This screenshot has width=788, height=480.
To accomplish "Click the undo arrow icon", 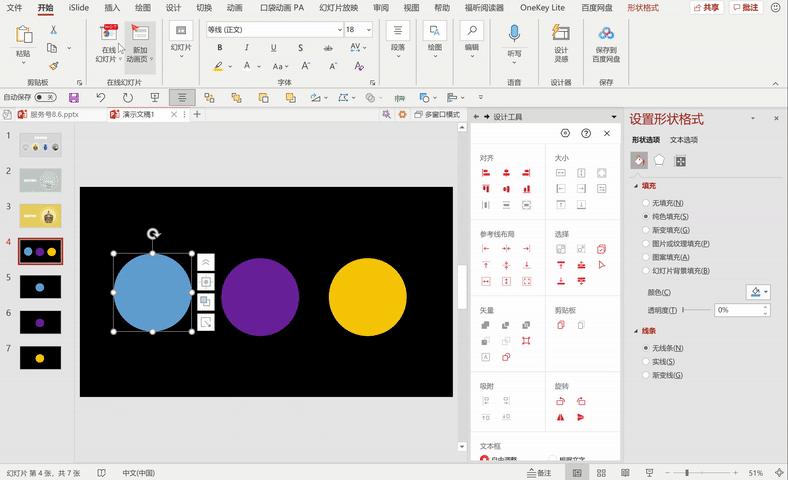I will pos(100,98).
